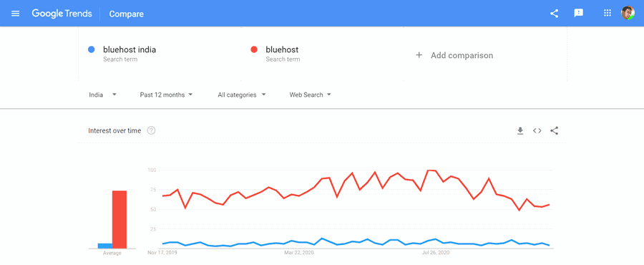644x265 pixels.
Task: Open help for Interest over time
Action: click(x=151, y=130)
